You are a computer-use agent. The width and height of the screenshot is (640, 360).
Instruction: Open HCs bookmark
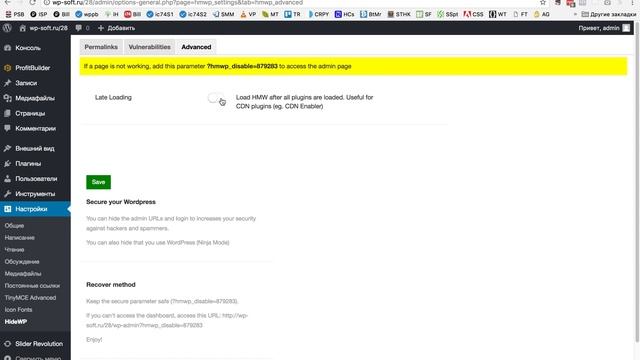345,14
